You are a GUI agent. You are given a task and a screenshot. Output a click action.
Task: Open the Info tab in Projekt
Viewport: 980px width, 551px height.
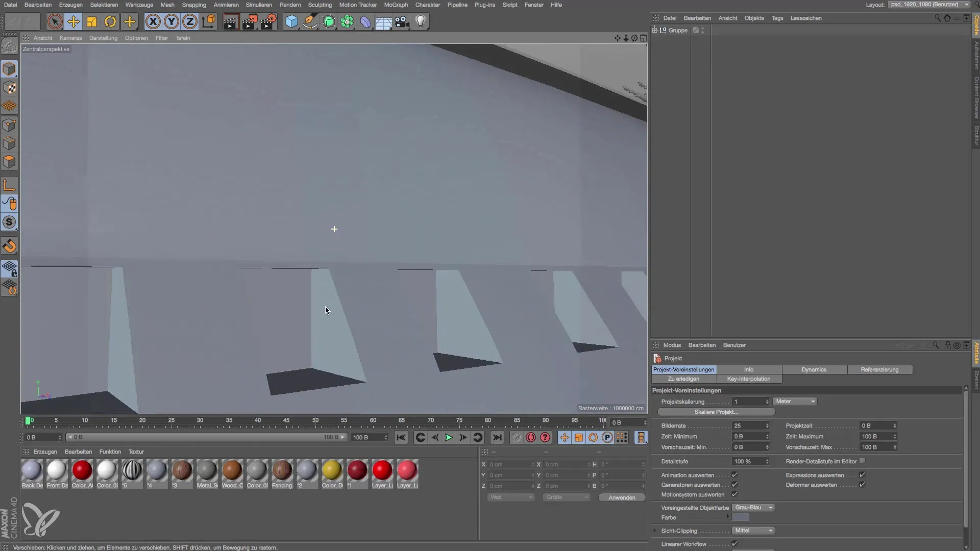(x=749, y=370)
